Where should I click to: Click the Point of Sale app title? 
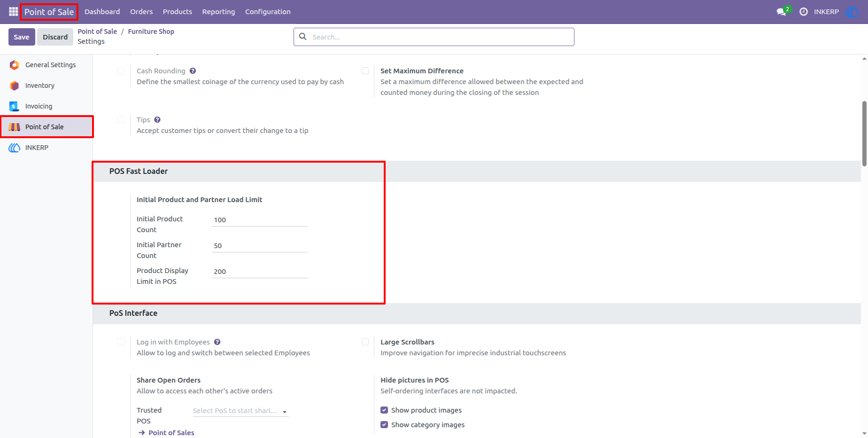(x=49, y=12)
